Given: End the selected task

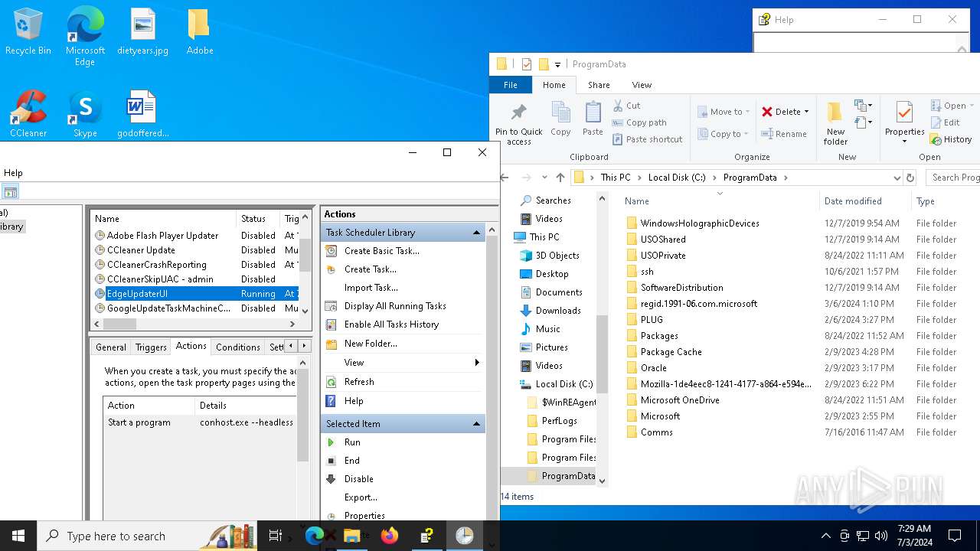Looking at the screenshot, I should coord(351,461).
